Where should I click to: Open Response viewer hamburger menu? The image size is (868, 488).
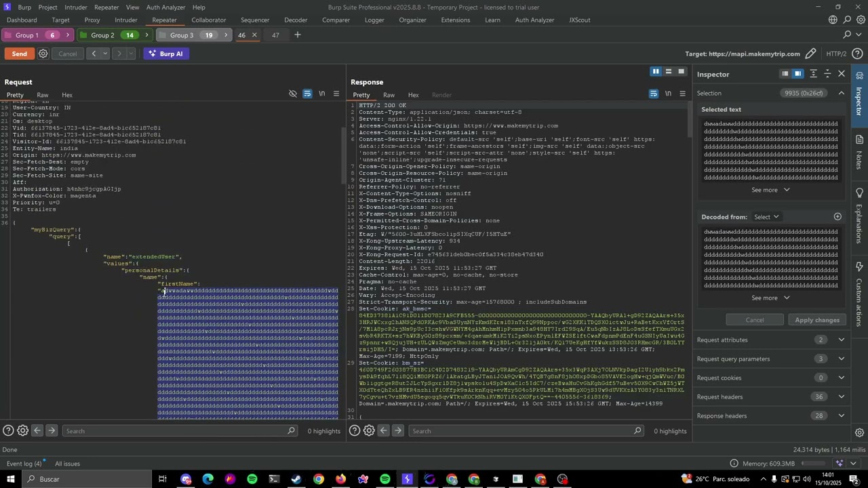pyautogui.click(x=683, y=94)
